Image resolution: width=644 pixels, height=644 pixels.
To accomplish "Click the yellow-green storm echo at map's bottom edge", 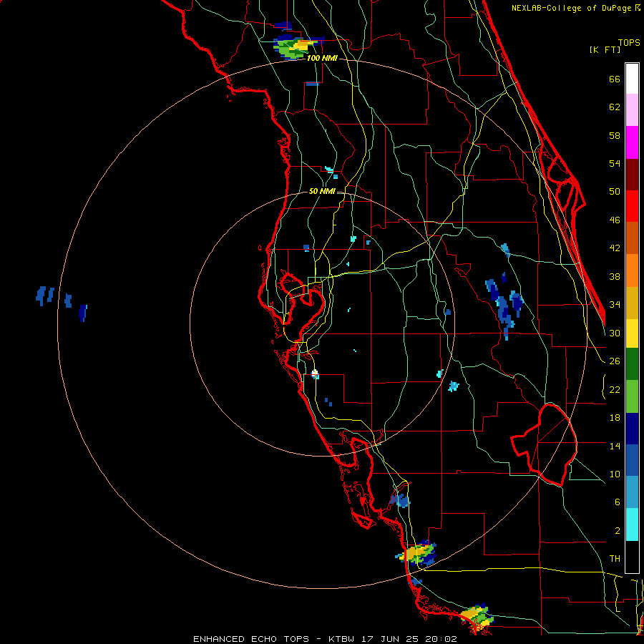I will click(477, 615).
